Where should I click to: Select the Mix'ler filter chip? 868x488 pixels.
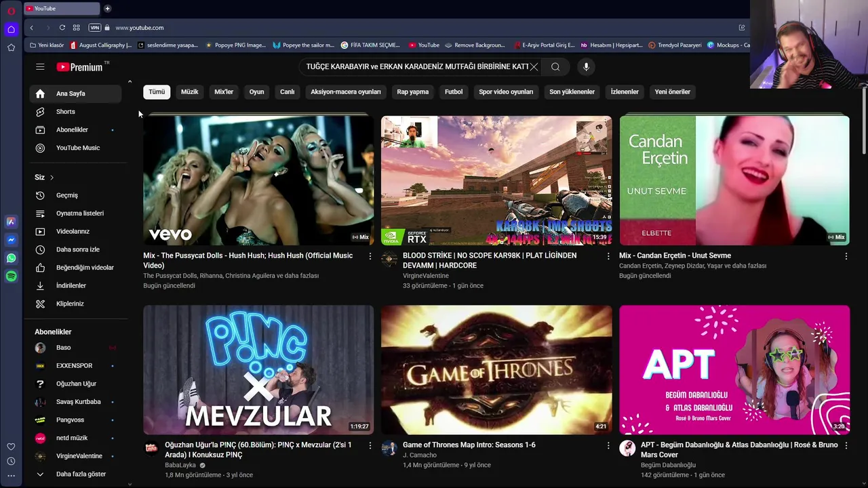224,91
